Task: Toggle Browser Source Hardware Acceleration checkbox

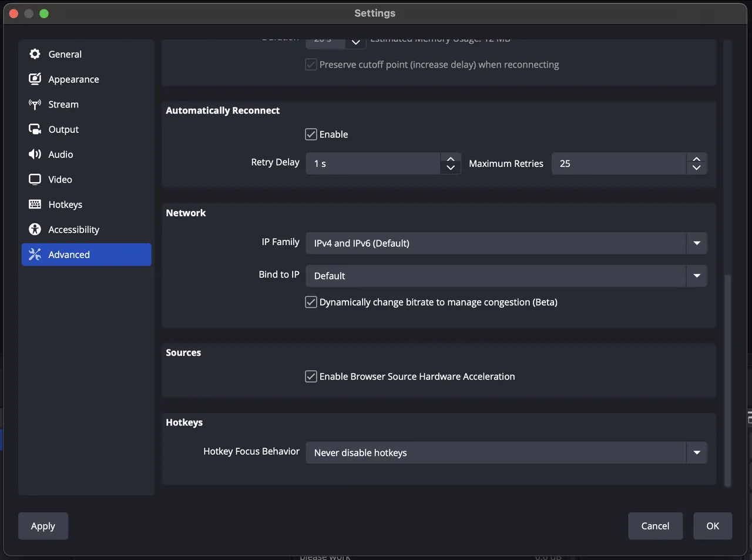Action: (x=311, y=377)
